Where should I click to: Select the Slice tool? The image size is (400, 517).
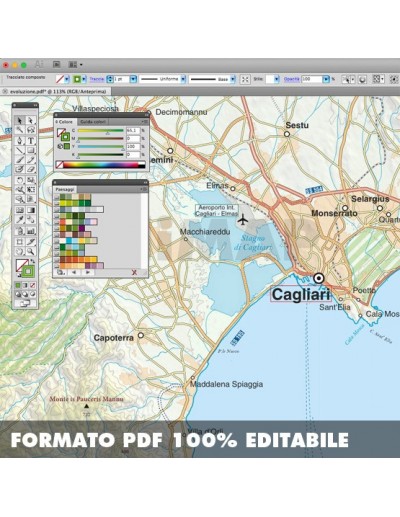point(30,241)
